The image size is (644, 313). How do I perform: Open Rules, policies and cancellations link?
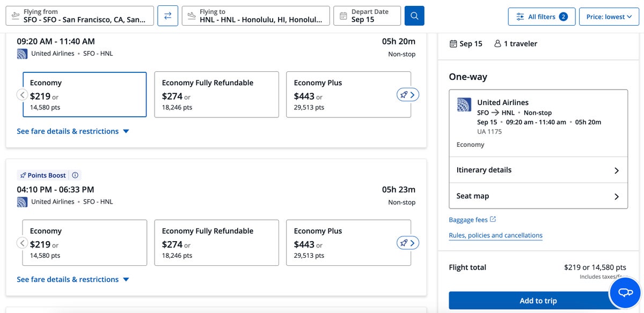(x=495, y=235)
